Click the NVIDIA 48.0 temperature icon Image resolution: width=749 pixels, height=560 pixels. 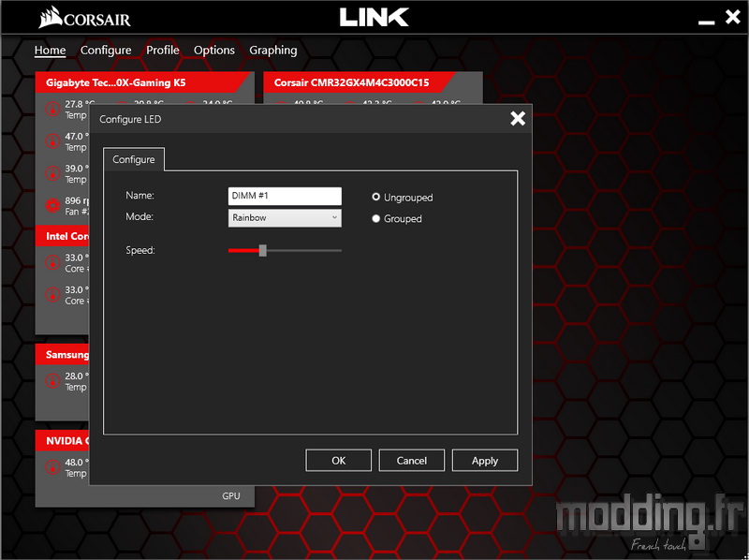pyautogui.click(x=52, y=467)
